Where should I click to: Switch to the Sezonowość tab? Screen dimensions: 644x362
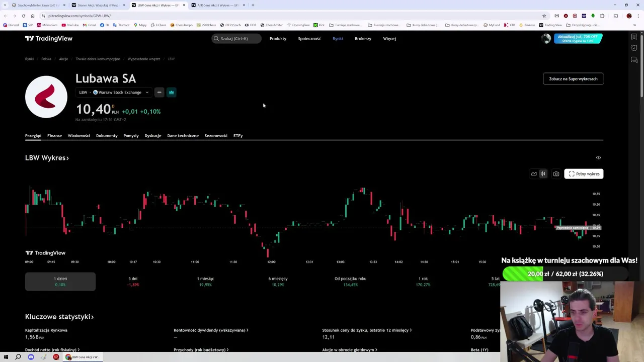(216, 136)
